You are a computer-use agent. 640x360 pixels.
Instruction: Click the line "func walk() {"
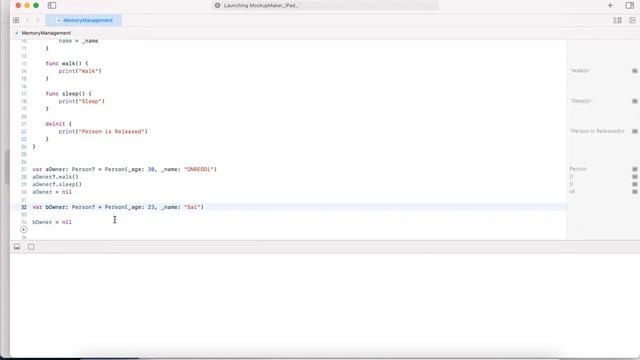coord(67,63)
